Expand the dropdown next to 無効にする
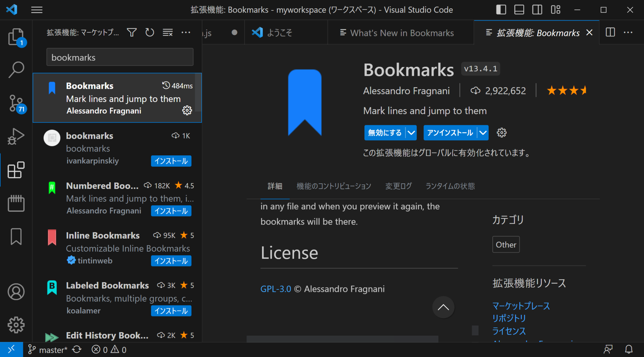 (x=412, y=133)
